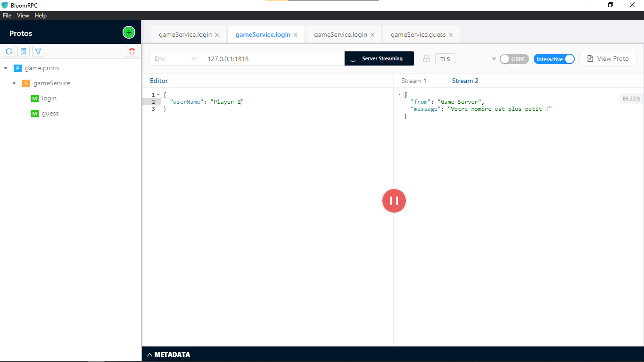The height and width of the screenshot is (362, 644).
Task: Select the login method under gameService
Action: pos(49,98)
